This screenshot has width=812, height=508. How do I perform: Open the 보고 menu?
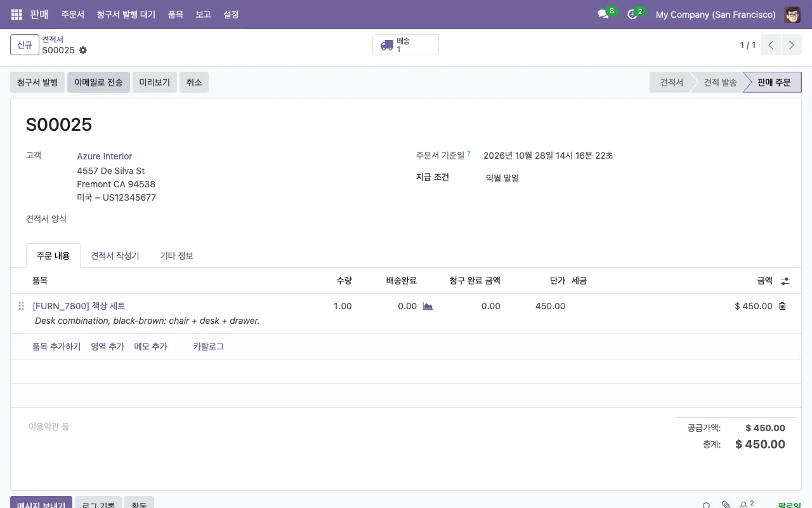coord(203,14)
